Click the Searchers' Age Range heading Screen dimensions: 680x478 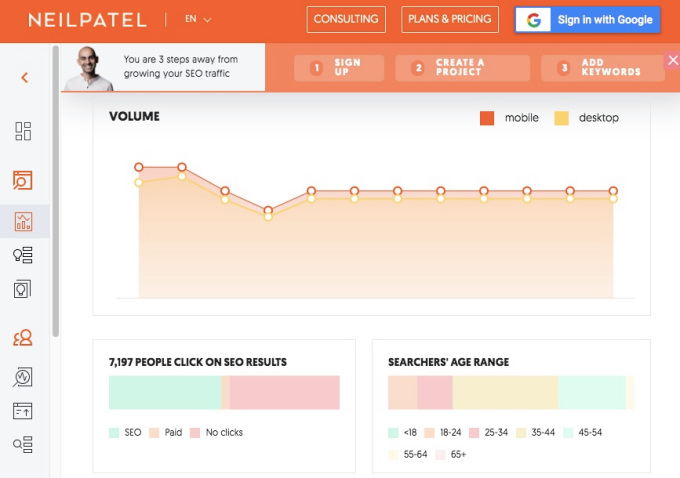(448, 362)
